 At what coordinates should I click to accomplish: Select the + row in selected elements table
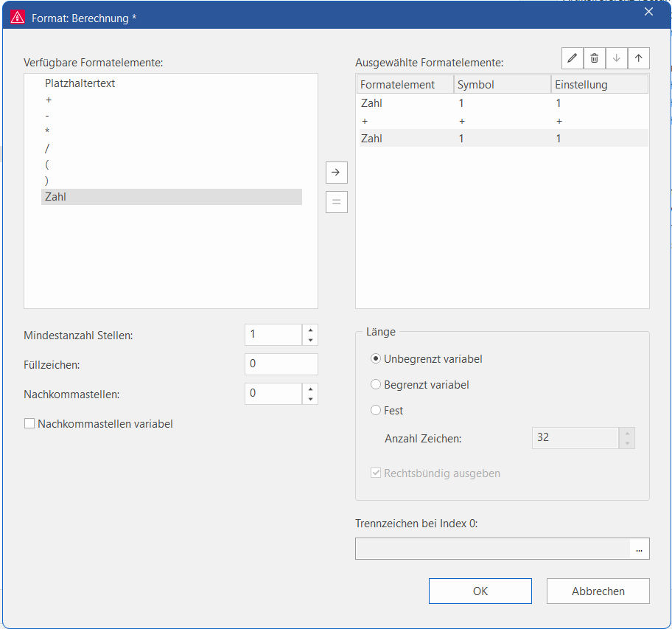point(503,121)
